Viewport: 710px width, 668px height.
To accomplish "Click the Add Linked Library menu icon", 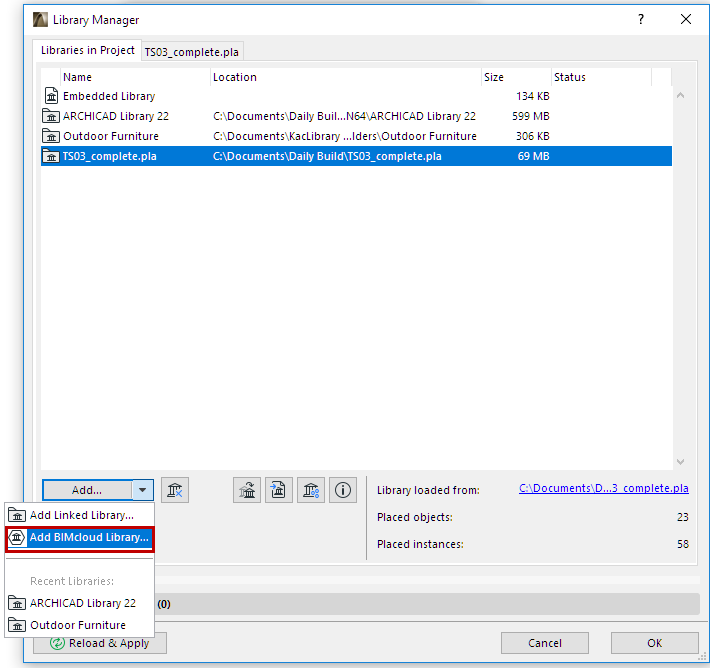I will [17, 515].
